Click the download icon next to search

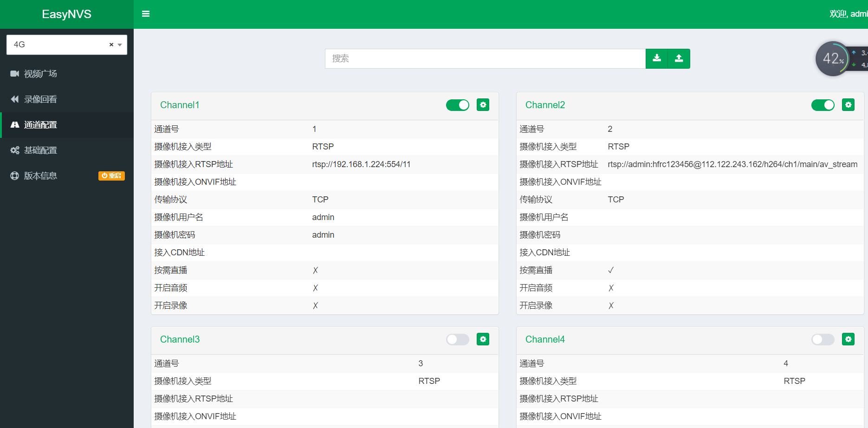[657, 58]
